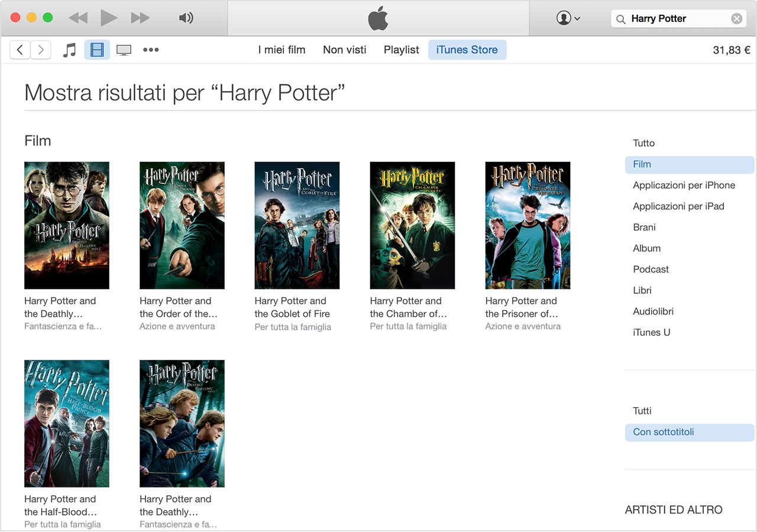
Task: Open Half-Blood Prince poster
Action: point(67,423)
